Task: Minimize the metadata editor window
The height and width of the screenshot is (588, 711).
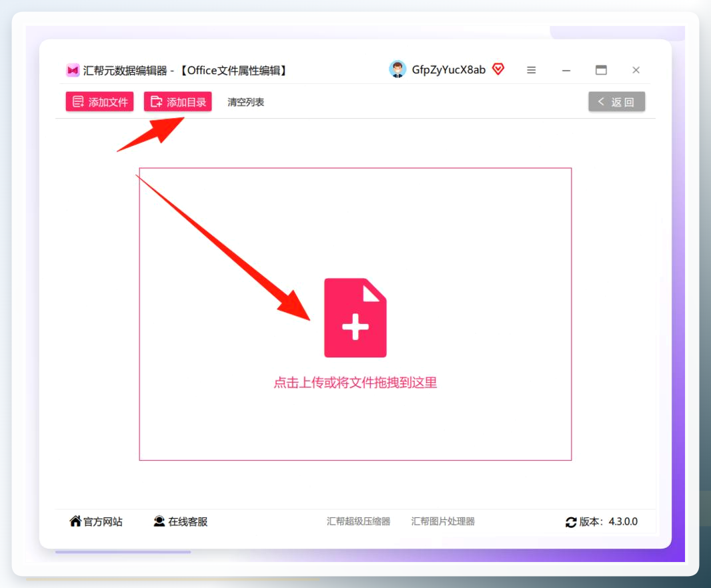Action: 566,70
